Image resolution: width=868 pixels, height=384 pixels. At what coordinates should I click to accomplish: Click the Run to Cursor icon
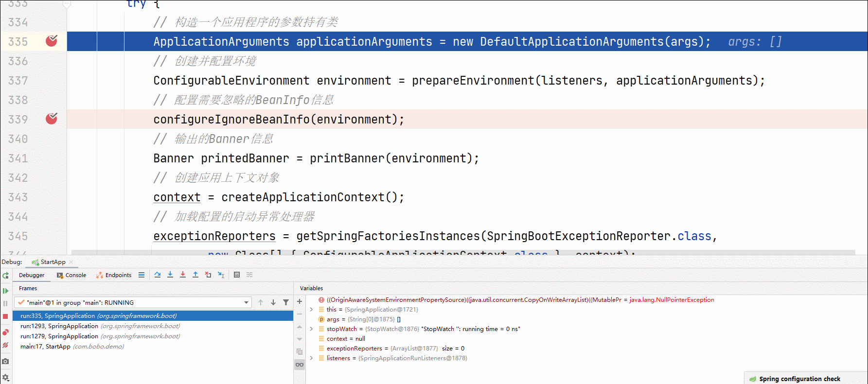point(221,275)
